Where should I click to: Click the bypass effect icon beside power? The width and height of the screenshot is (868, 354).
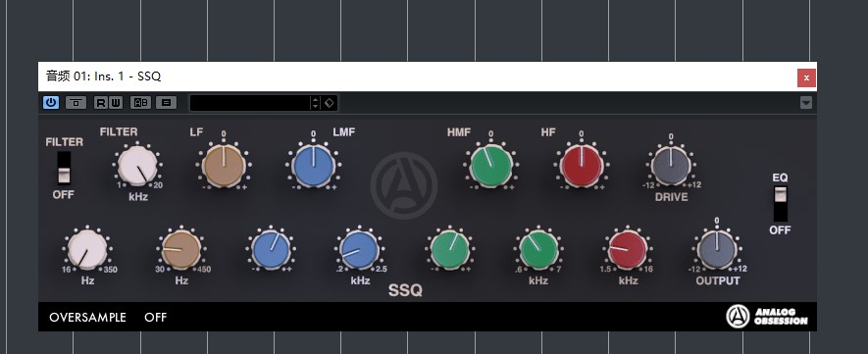76,103
